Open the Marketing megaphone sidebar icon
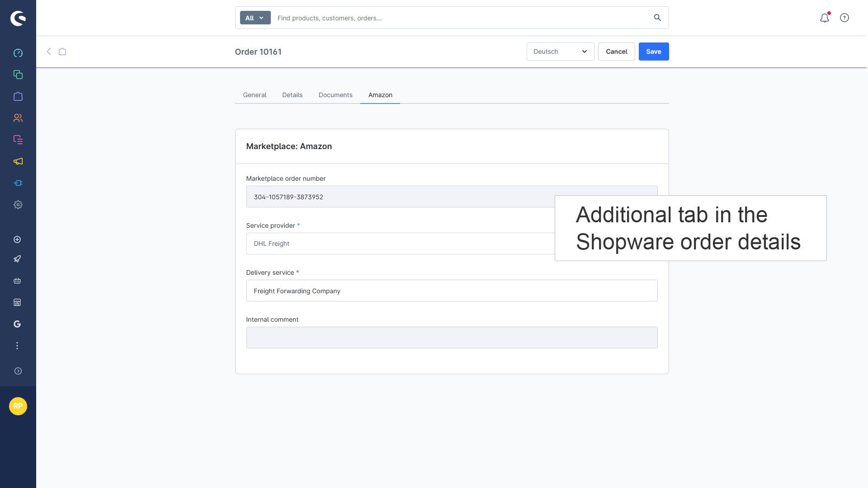Image resolution: width=868 pixels, height=488 pixels. tap(18, 161)
